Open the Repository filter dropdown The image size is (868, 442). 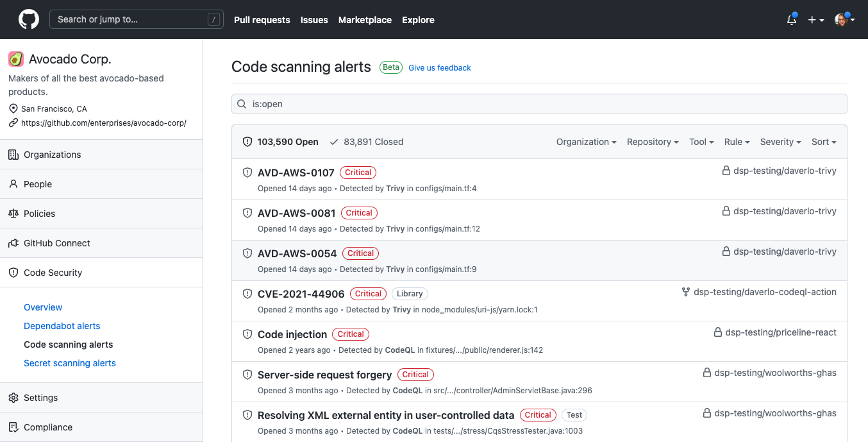click(x=653, y=142)
